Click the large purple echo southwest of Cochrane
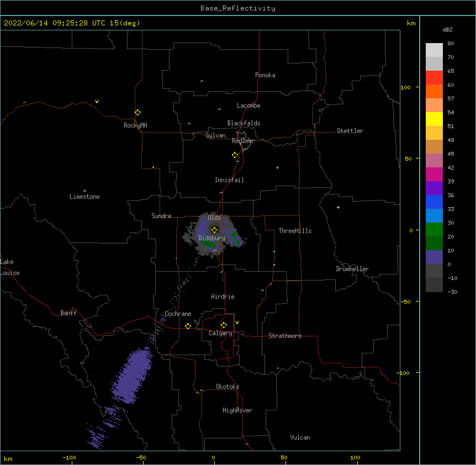Image resolution: width=476 pixels, height=465 pixels. click(x=133, y=376)
